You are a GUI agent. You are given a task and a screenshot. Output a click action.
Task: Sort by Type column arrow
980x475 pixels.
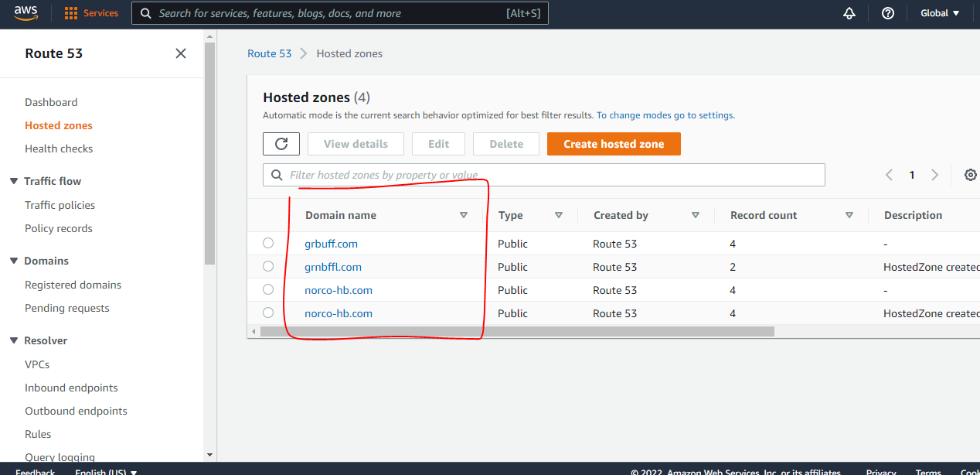tap(559, 215)
